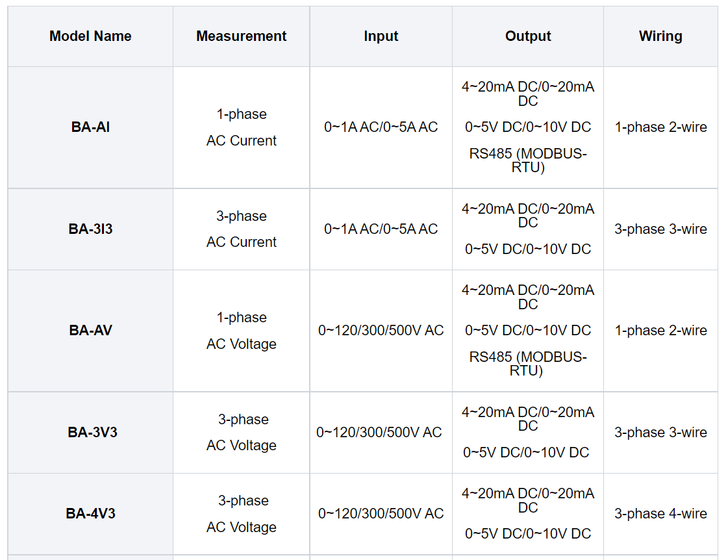Select RS485 (MODBUS-RTU) text in BA-AI row
Screen dimensions: 728x560
[528, 160]
